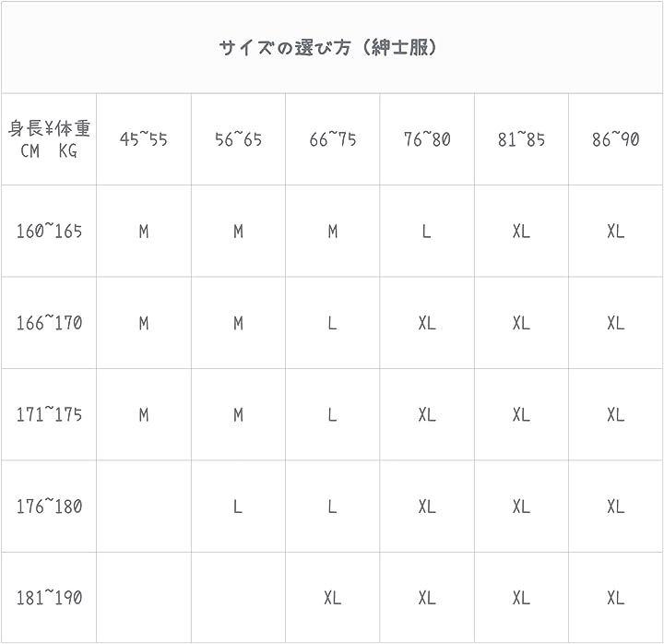Click the 160~165 height row label
This screenshot has width=664, height=644.
pos(49,231)
